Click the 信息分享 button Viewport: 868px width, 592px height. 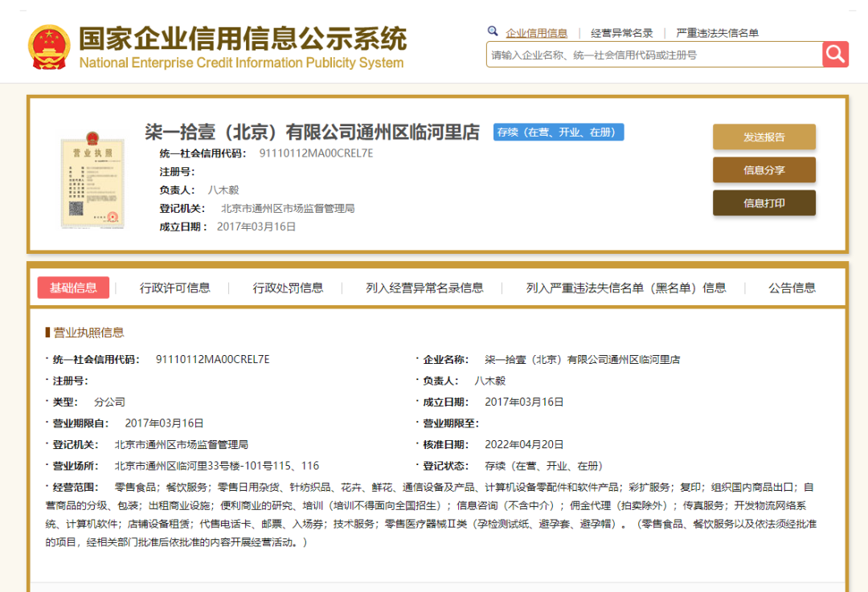pos(764,169)
